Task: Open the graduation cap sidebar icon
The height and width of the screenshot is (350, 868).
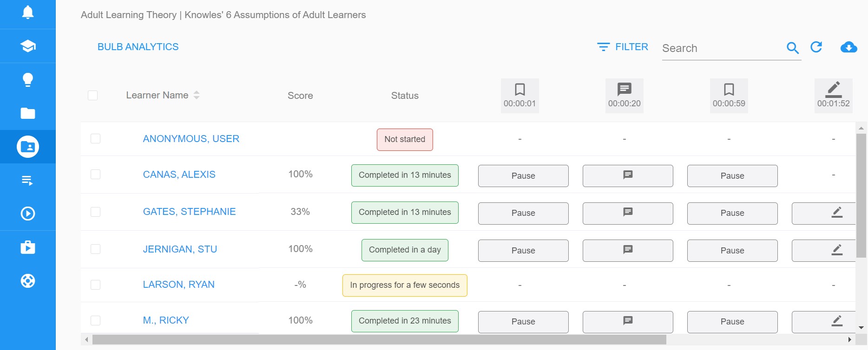Action: point(28,46)
